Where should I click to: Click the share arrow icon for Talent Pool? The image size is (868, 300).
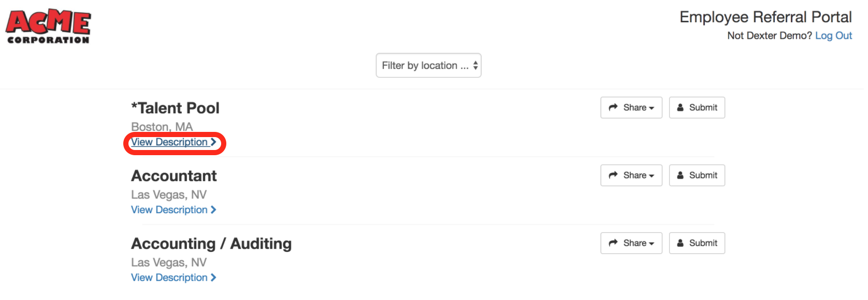coord(613,108)
